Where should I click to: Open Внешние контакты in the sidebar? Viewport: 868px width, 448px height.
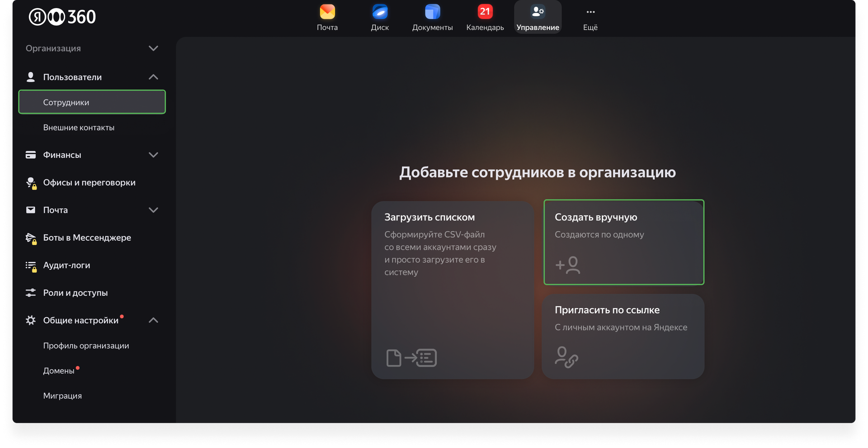click(x=80, y=127)
